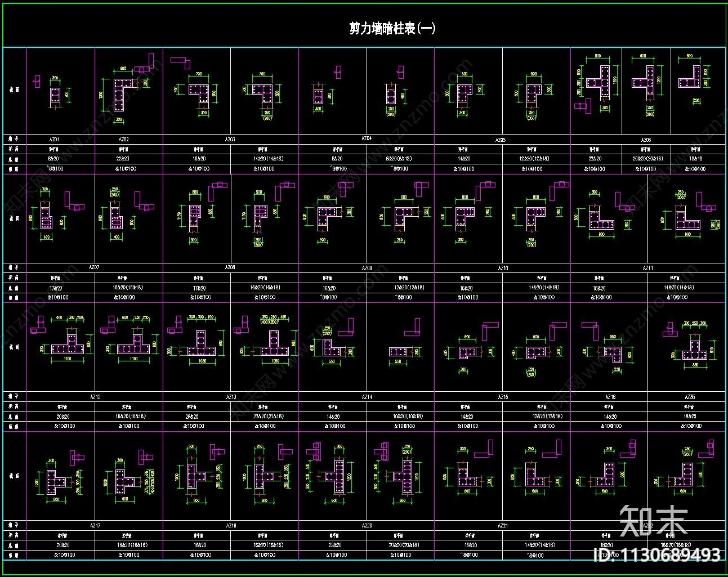Pick the AZ35 section drawing
The height and width of the screenshot is (577, 728).
(695, 350)
